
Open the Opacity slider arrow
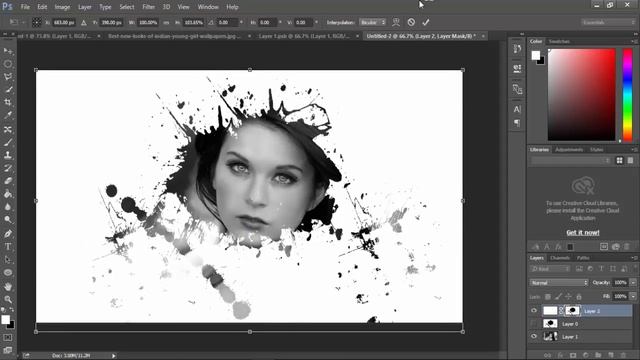(633, 282)
